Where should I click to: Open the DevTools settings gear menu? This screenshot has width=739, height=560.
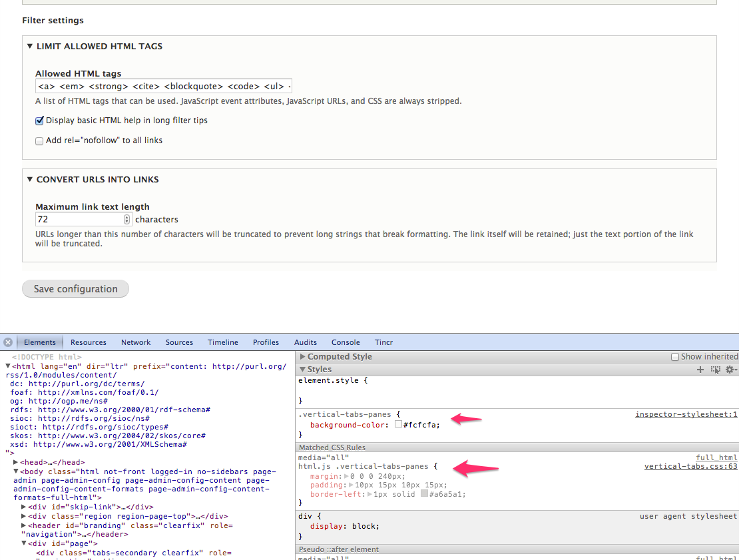[x=731, y=370]
